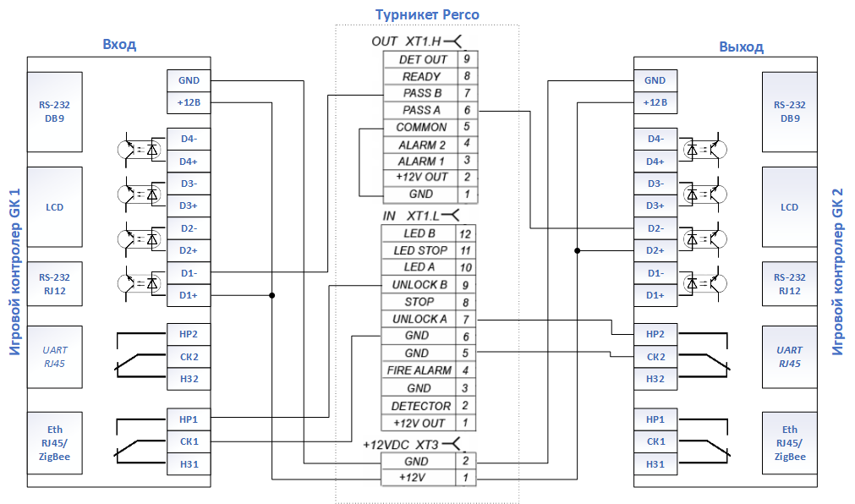
Task: Click the optocoupler symbol beside D4 on Вход controller
Action: pyautogui.click(x=140, y=150)
